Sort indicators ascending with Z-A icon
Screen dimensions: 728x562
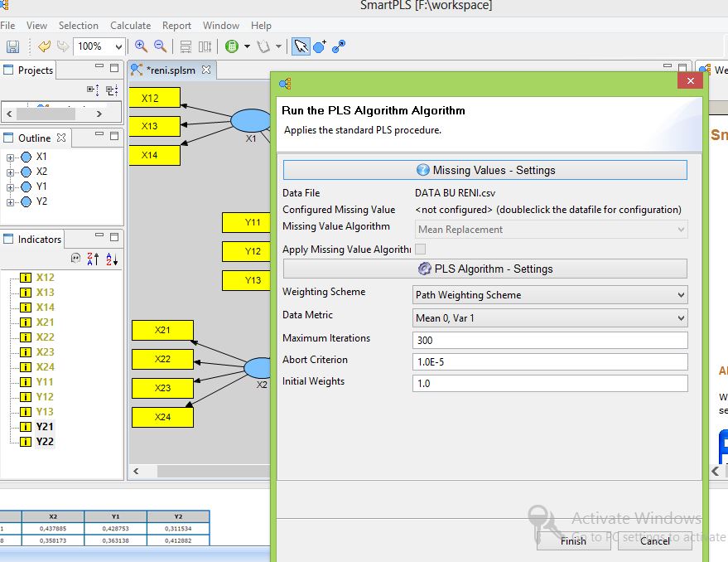pyautogui.click(x=94, y=259)
